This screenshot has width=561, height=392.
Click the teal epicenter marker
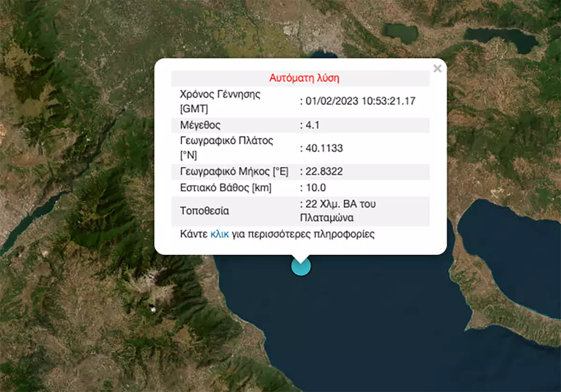(x=301, y=266)
